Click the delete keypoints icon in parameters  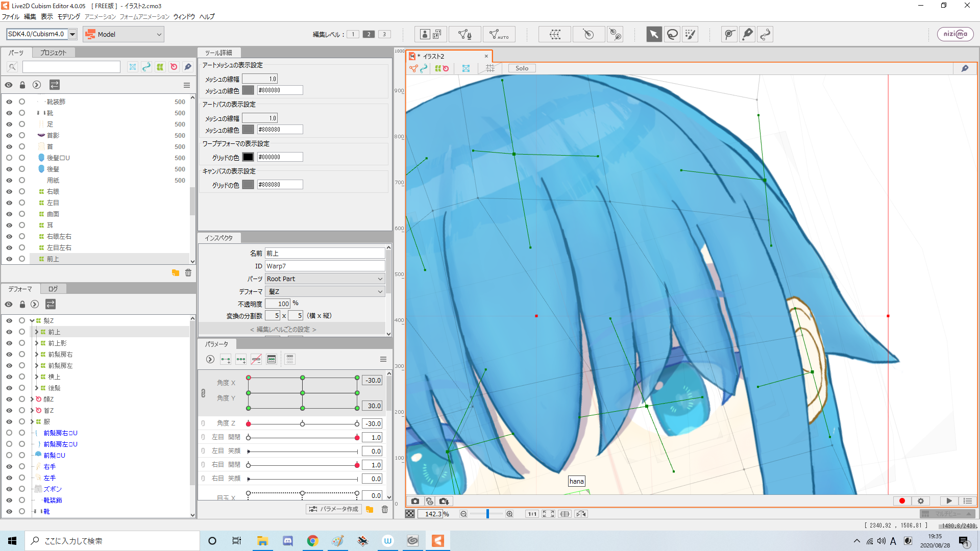tap(256, 359)
